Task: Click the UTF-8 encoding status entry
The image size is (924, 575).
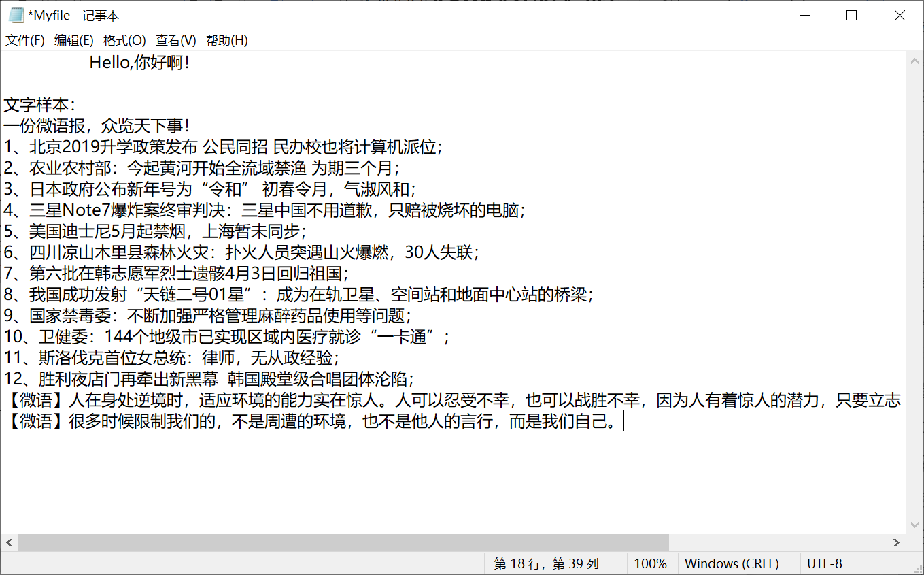Action: click(x=825, y=563)
